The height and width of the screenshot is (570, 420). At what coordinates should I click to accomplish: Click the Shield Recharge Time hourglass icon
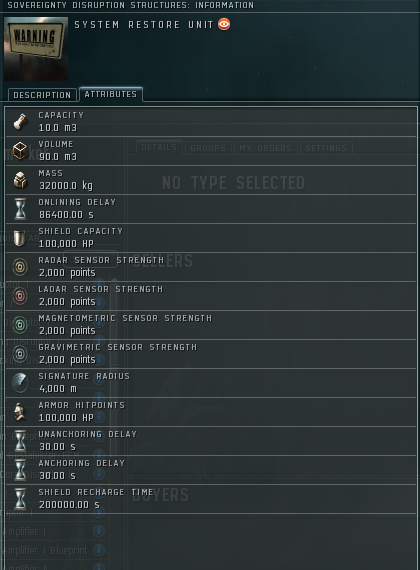pyautogui.click(x=20, y=499)
